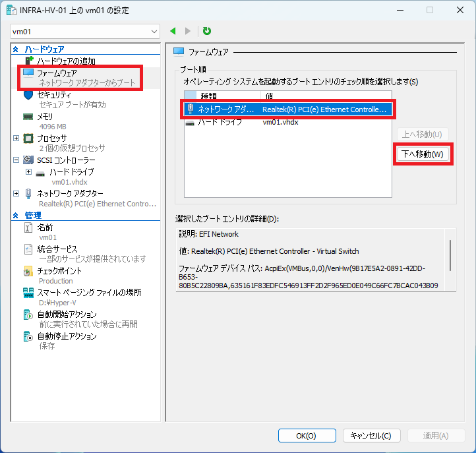The height and width of the screenshot is (453, 476).
Task: Select the 説明: EFI Network text
Action: click(x=208, y=234)
